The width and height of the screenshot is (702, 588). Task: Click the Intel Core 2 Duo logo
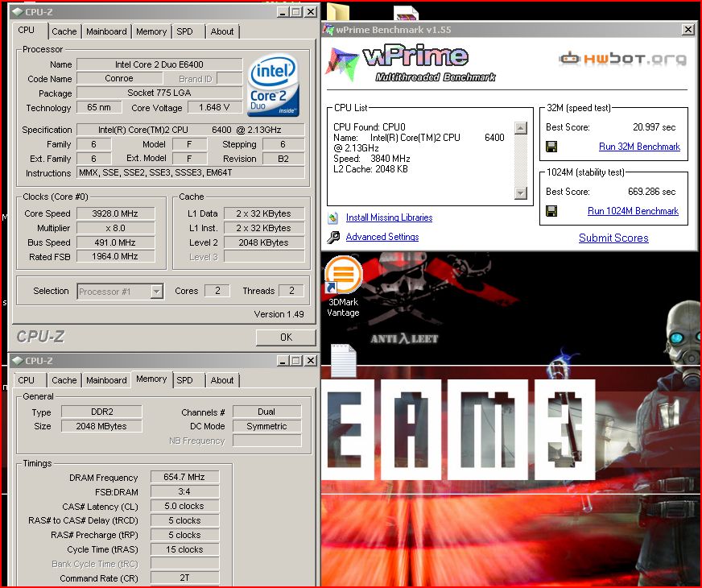[273, 85]
